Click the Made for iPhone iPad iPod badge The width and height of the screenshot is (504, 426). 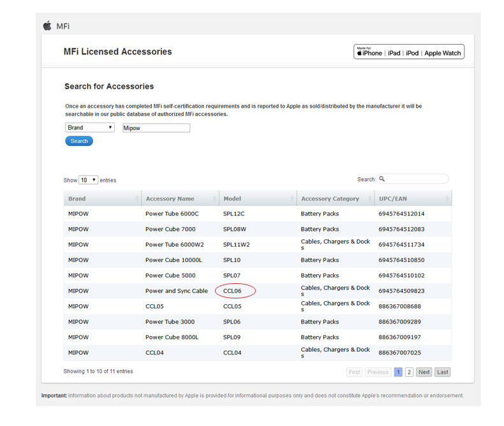(409, 52)
